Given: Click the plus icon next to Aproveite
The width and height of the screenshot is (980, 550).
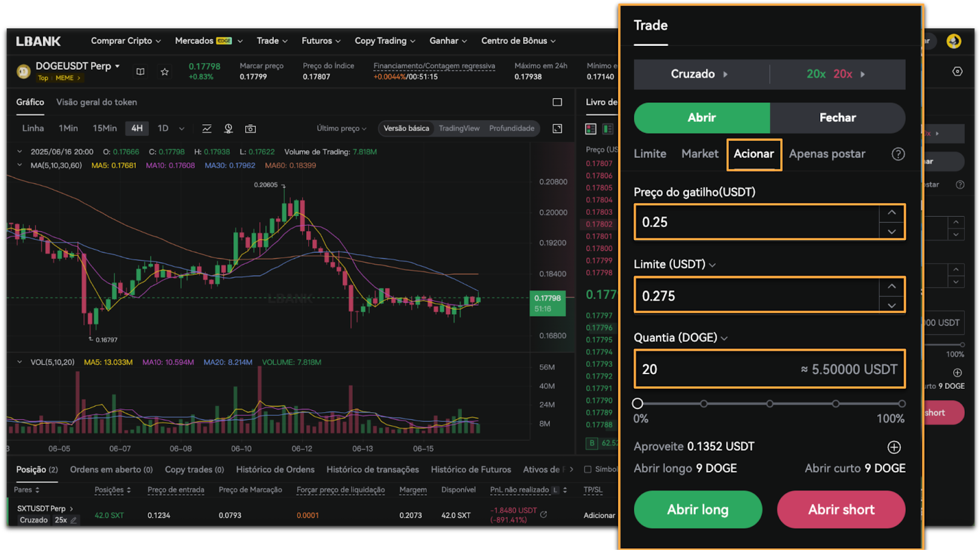Looking at the screenshot, I should coord(894,447).
